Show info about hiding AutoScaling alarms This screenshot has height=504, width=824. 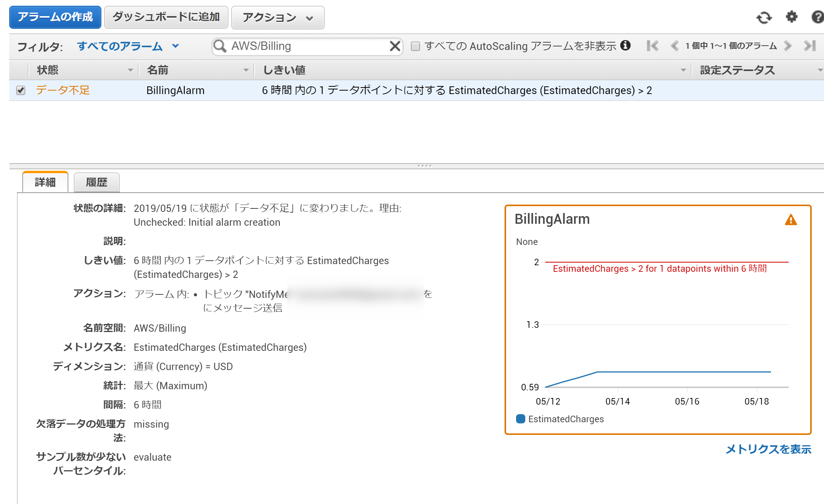point(625,45)
